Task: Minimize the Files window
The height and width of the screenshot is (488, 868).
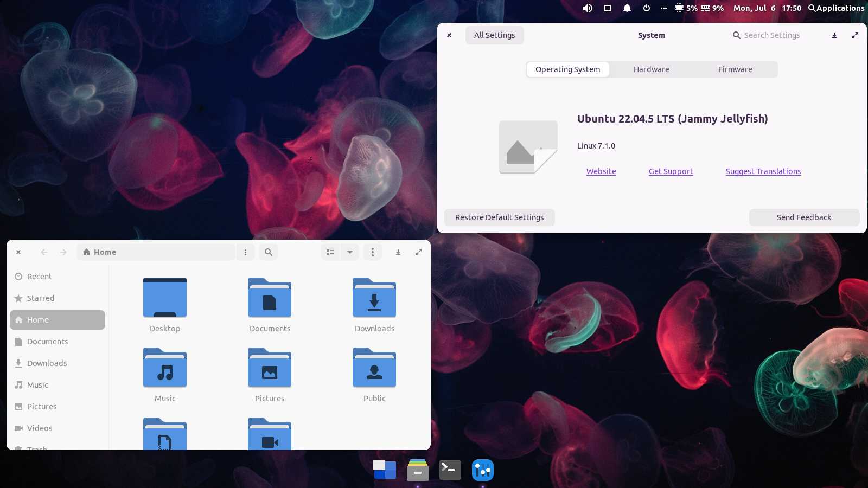Action: (x=398, y=252)
